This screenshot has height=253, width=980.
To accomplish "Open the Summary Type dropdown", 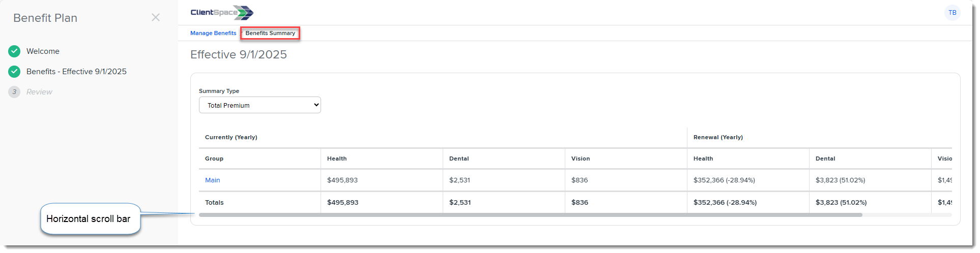I will click(x=260, y=105).
